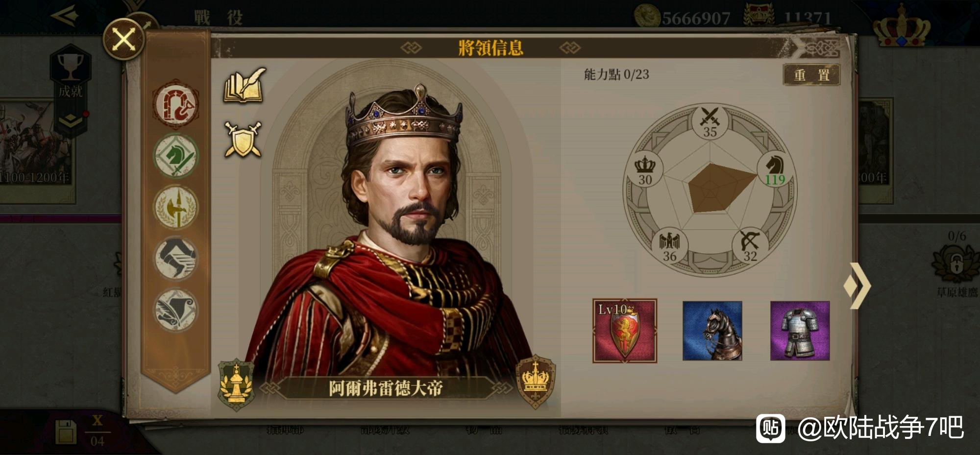
Task: Click the 重置 reset button
Action: 811,75
